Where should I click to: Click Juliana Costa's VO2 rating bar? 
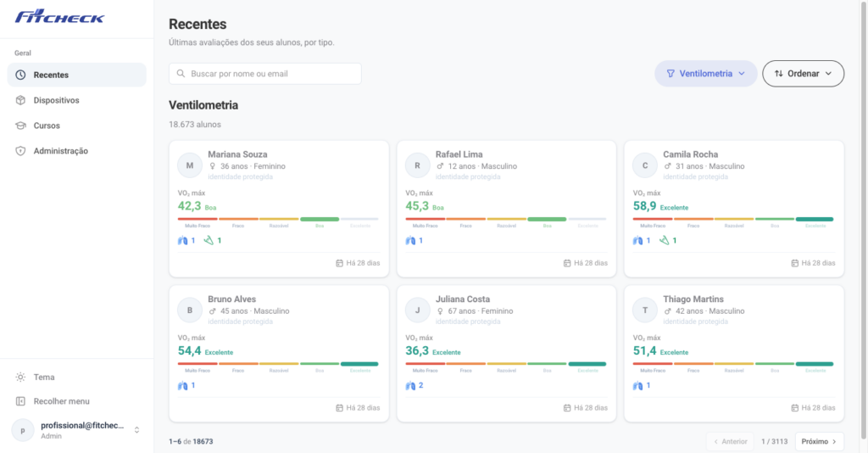pyautogui.click(x=505, y=364)
